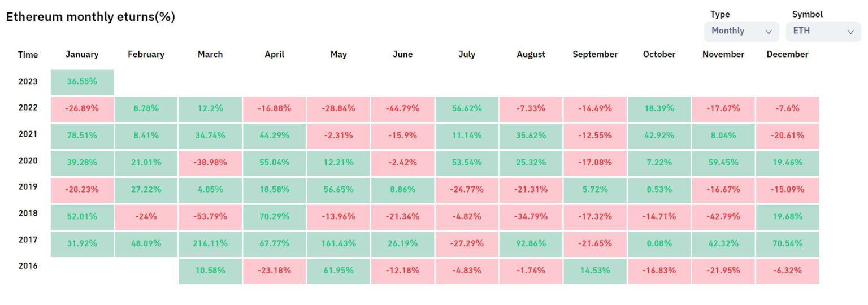Click the 2023 row label
The width and height of the screenshot is (868, 305).
(x=28, y=81)
